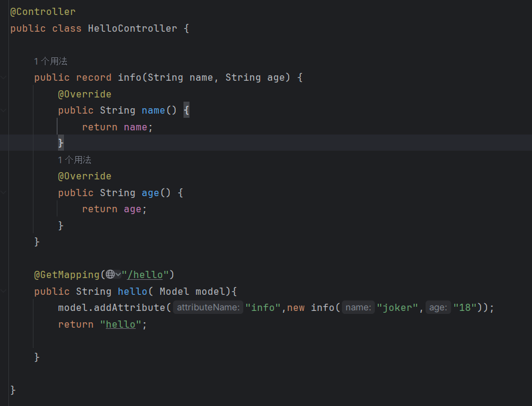This screenshot has width=532, height=406.
Task: Click the @Controller annotation
Action: click(42, 12)
